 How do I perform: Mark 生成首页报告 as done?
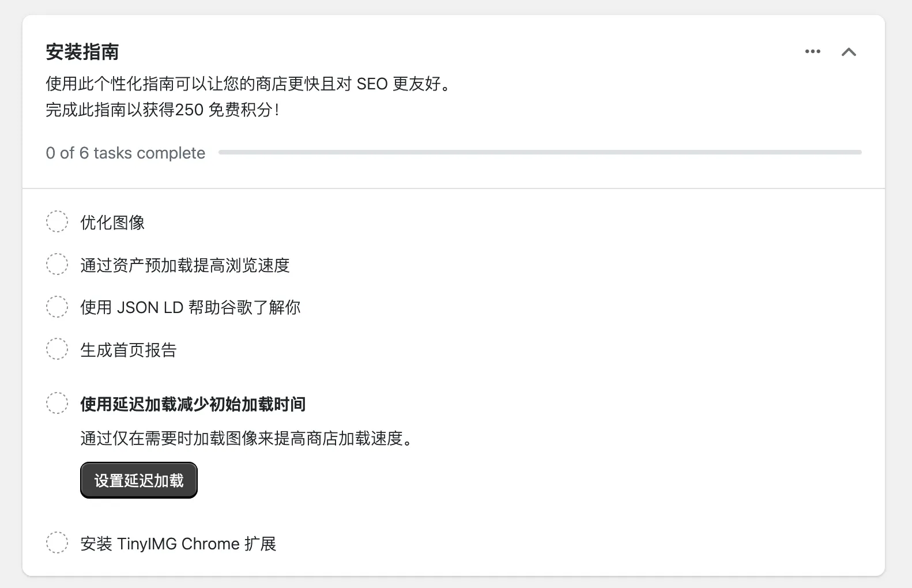pos(56,349)
